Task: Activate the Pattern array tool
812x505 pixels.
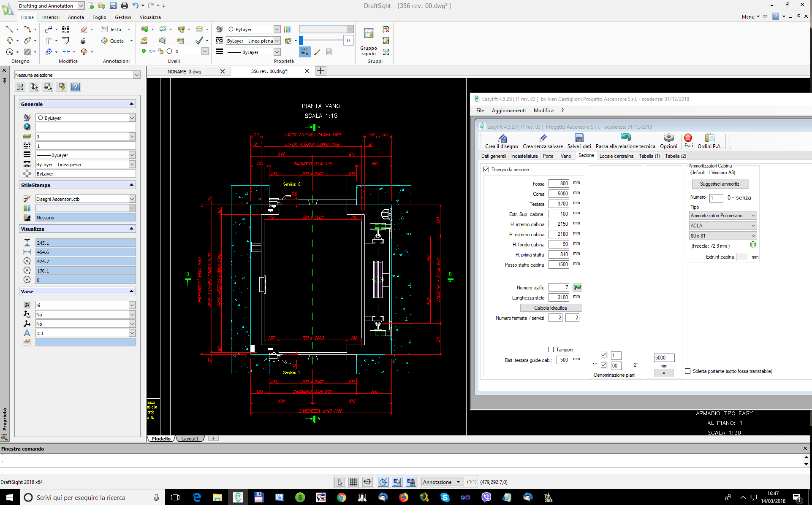Action: tap(65, 29)
